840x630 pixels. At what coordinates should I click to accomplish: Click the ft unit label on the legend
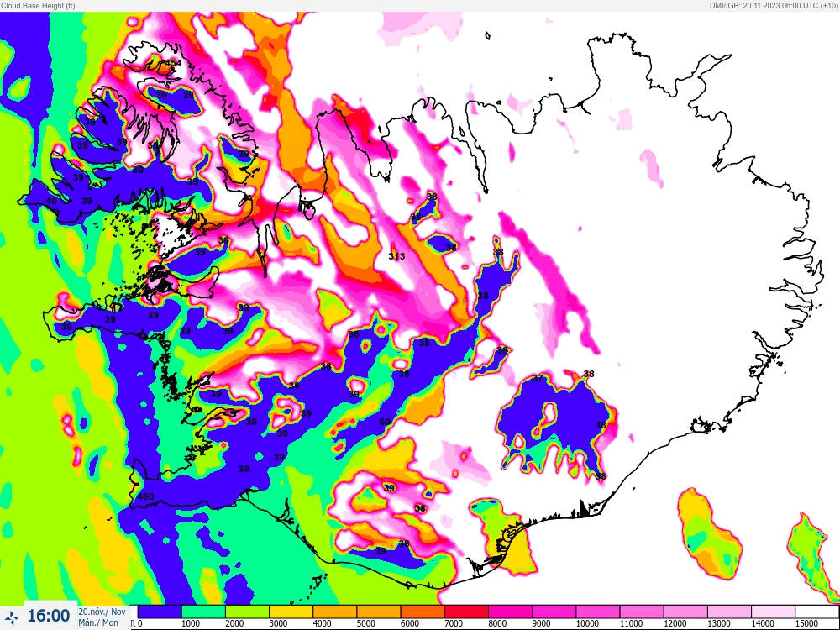[x=133, y=623]
